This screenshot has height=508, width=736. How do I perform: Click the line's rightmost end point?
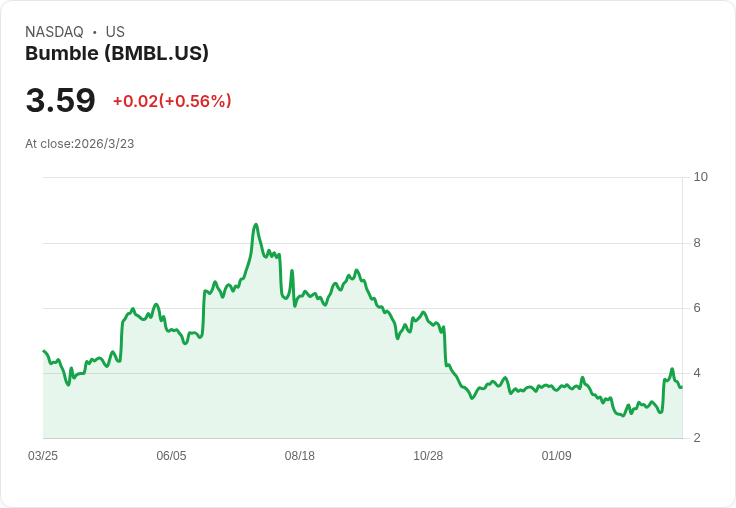coord(682,387)
